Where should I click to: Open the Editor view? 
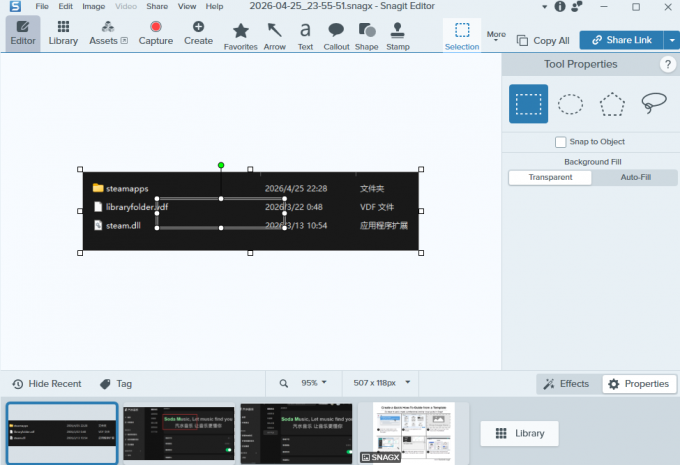coord(23,33)
